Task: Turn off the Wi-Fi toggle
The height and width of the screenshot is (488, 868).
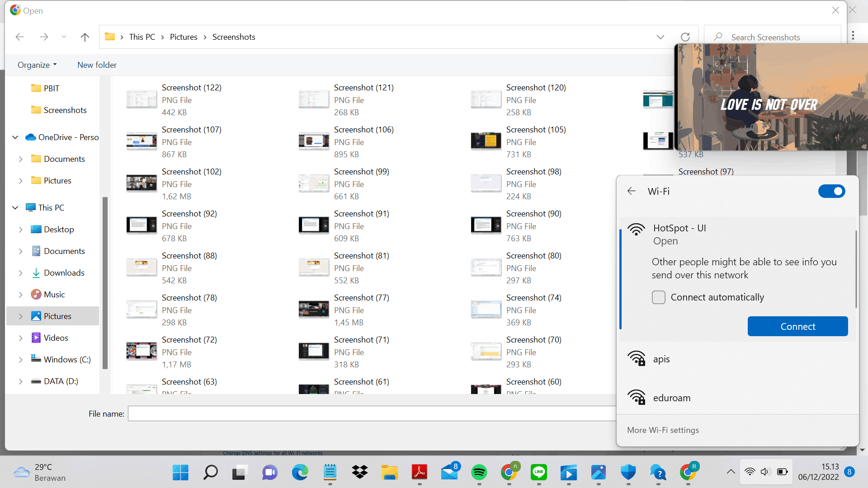Action: 831,191
